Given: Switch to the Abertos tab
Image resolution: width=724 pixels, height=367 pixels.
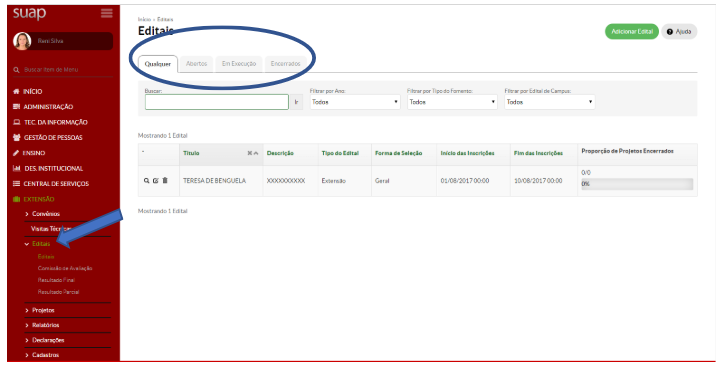Looking at the screenshot, I should click(196, 64).
